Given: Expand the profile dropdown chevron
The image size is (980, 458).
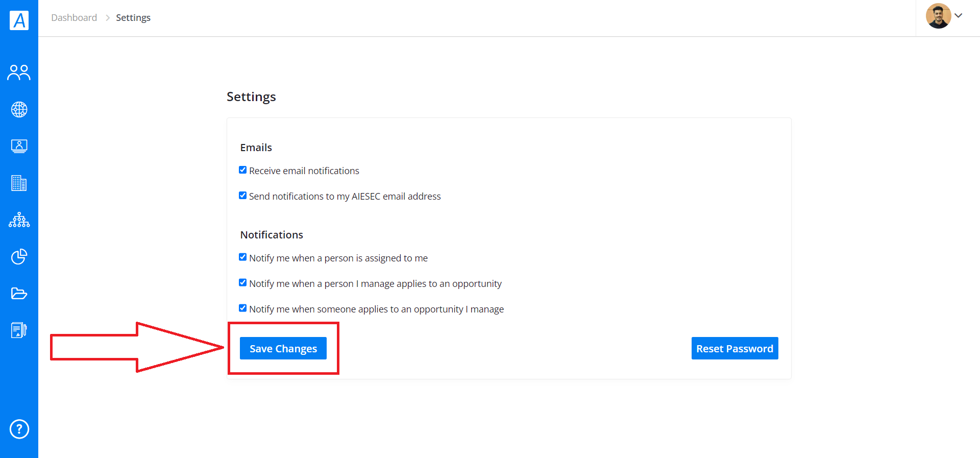Looking at the screenshot, I should coord(959,16).
